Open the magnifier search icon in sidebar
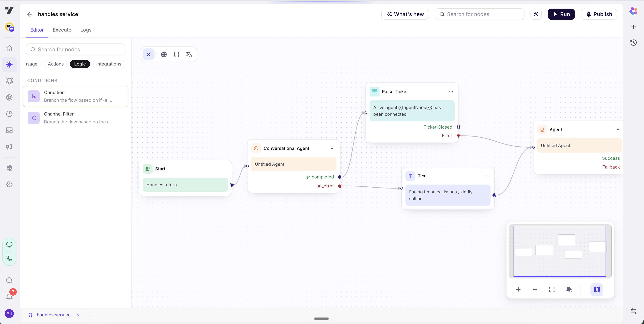Image resolution: width=644 pixels, height=324 pixels. (x=9, y=281)
